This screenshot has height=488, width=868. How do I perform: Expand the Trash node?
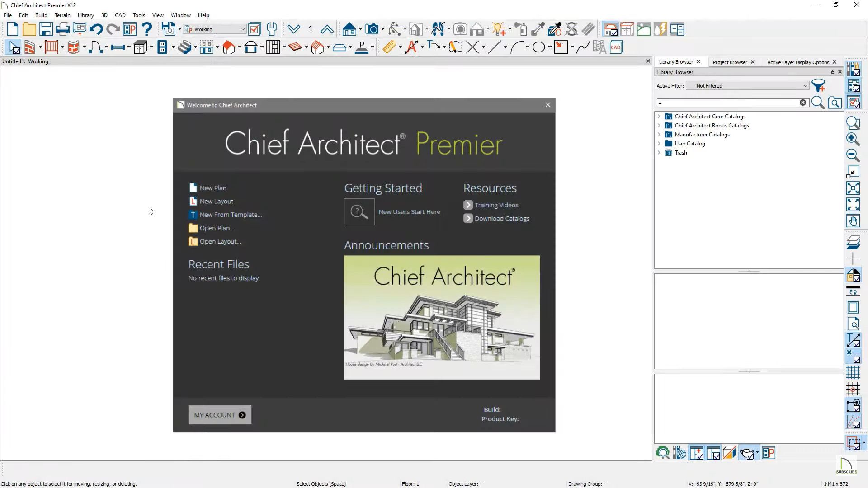coord(659,153)
